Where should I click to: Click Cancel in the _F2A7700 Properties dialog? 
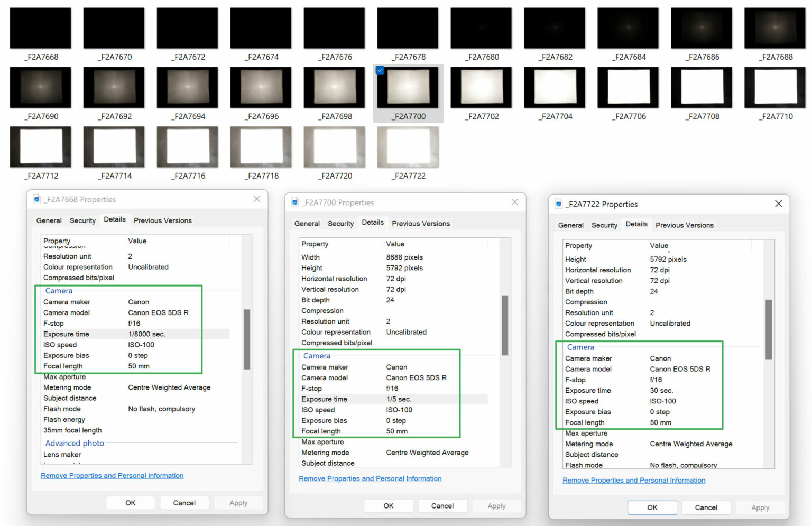point(442,506)
